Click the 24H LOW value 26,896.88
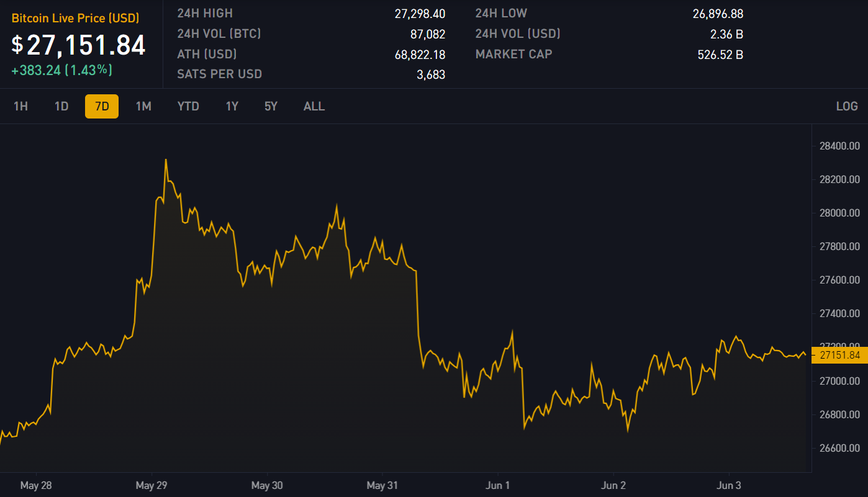This screenshot has height=497, width=868. (x=718, y=14)
